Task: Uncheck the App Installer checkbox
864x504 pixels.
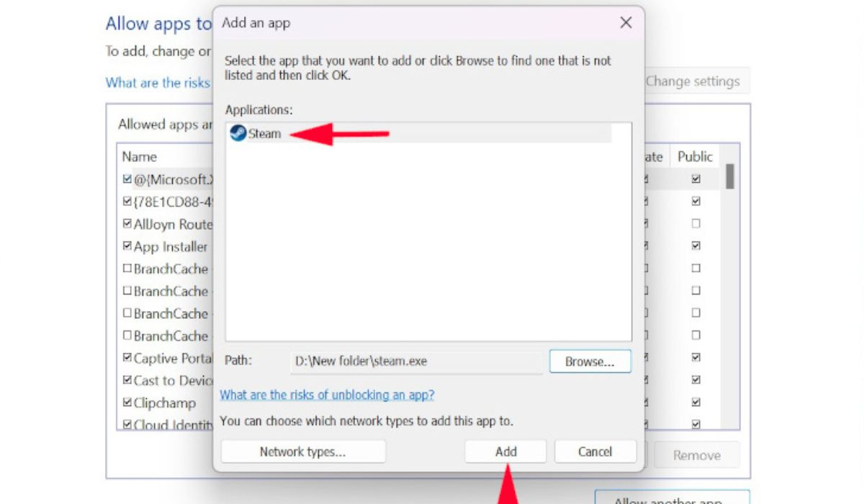Action: (127, 246)
